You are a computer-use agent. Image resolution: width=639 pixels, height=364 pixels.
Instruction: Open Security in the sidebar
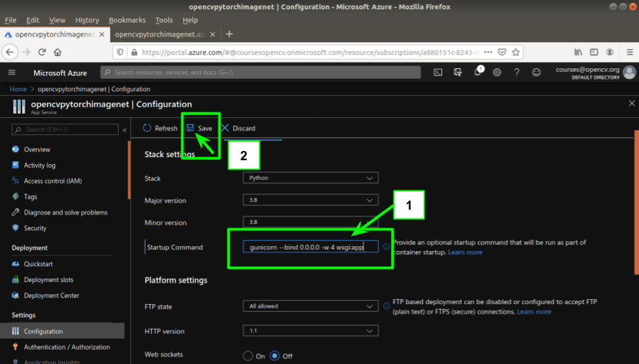34,228
